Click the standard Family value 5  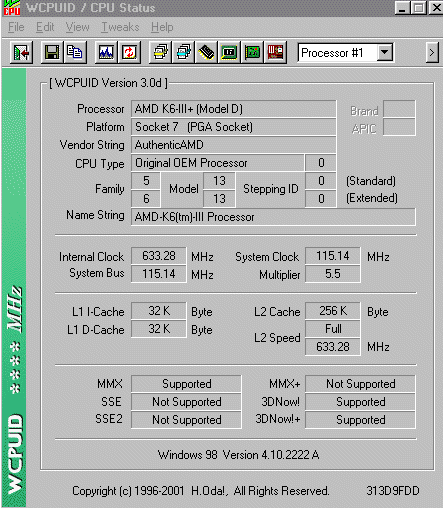[x=146, y=181]
